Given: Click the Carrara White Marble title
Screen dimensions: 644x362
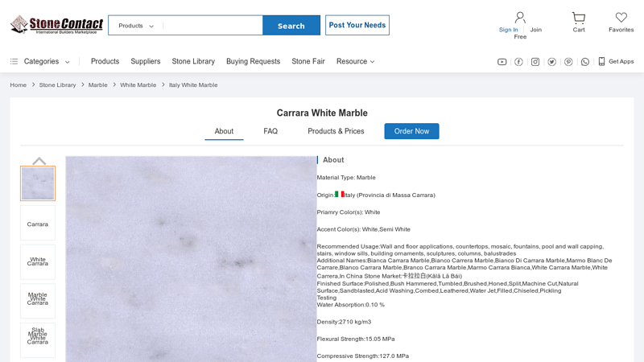Looking at the screenshot, I should click(322, 113).
